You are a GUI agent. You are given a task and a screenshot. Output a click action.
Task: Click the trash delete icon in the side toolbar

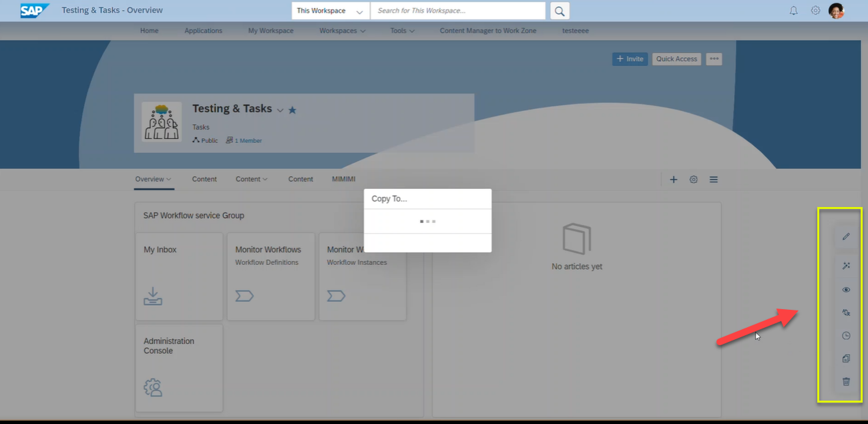coord(846,381)
